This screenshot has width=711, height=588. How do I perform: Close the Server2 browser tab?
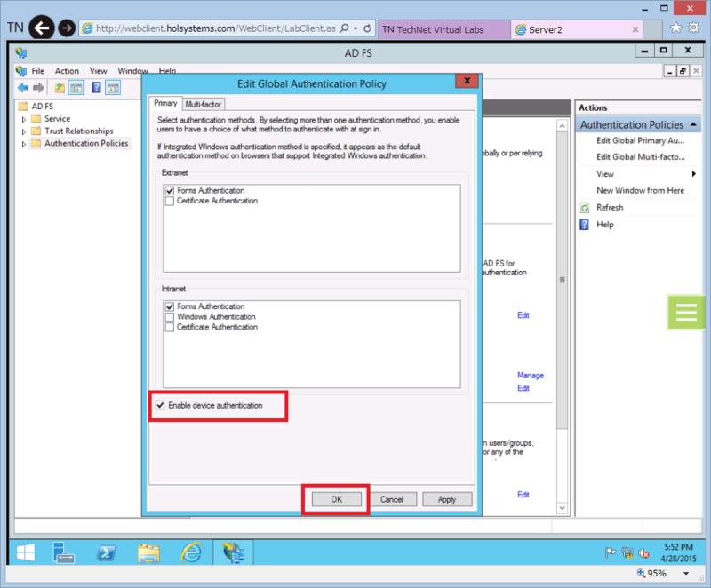pyautogui.click(x=635, y=29)
